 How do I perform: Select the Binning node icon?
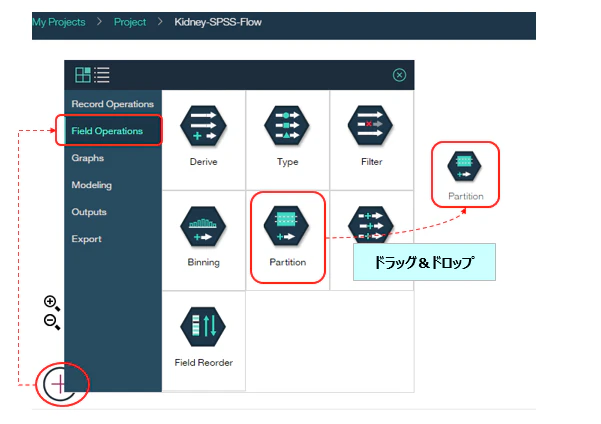point(203,226)
